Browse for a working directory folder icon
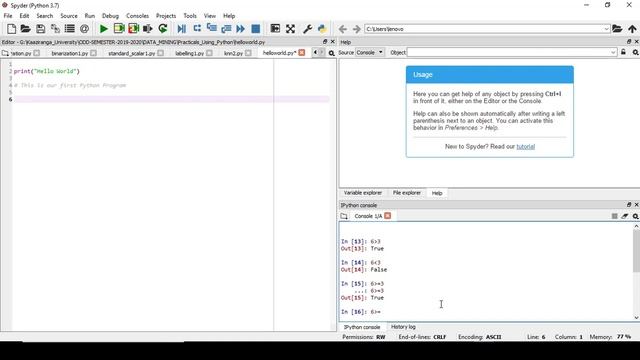This screenshot has height=360, width=640. pos(617,29)
